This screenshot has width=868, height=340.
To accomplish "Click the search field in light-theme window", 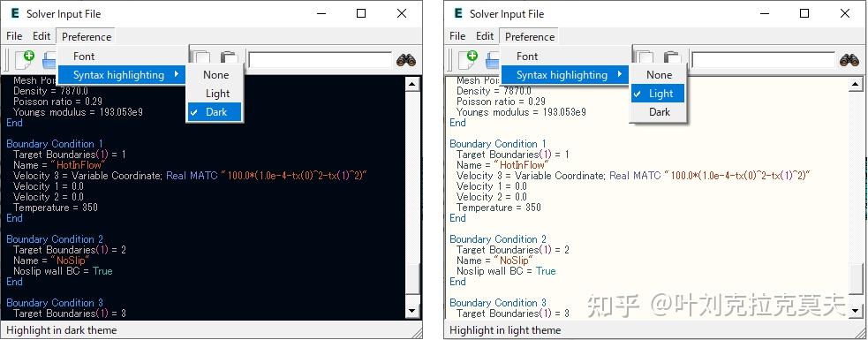I will [x=763, y=60].
